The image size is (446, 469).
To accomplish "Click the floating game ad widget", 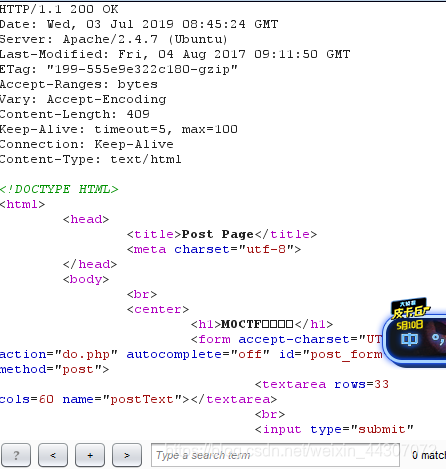I will [x=415, y=333].
